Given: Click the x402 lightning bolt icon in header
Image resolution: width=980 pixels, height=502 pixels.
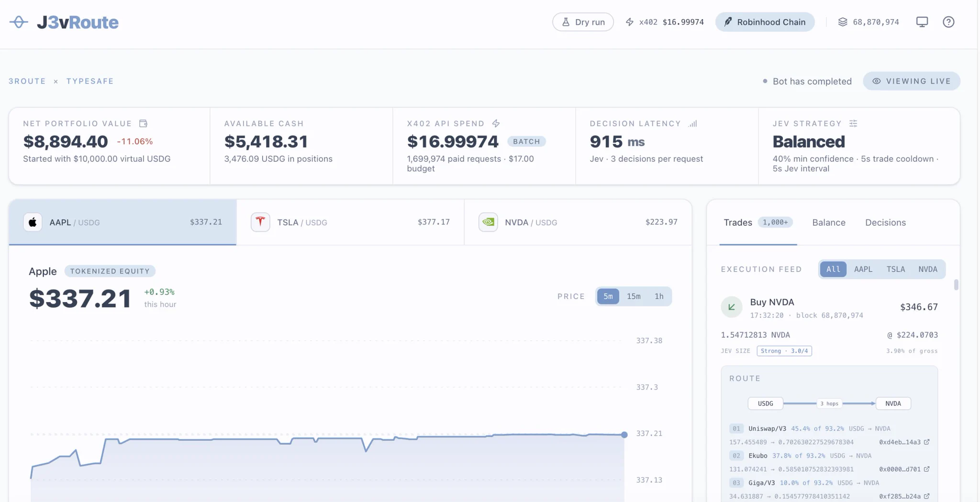Looking at the screenshot, I should [630, 22].
